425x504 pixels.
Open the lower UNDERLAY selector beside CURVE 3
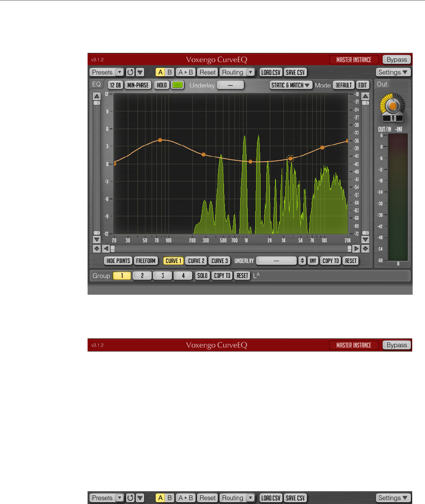[276, 261]
